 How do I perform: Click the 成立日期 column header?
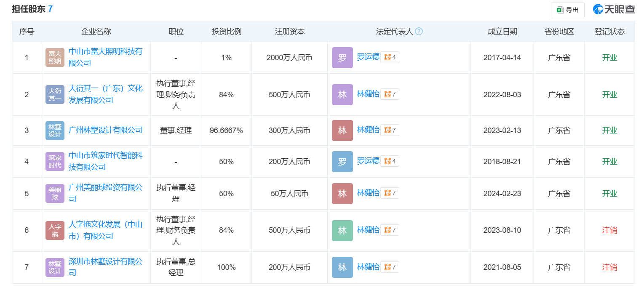[x=502, y=32]
